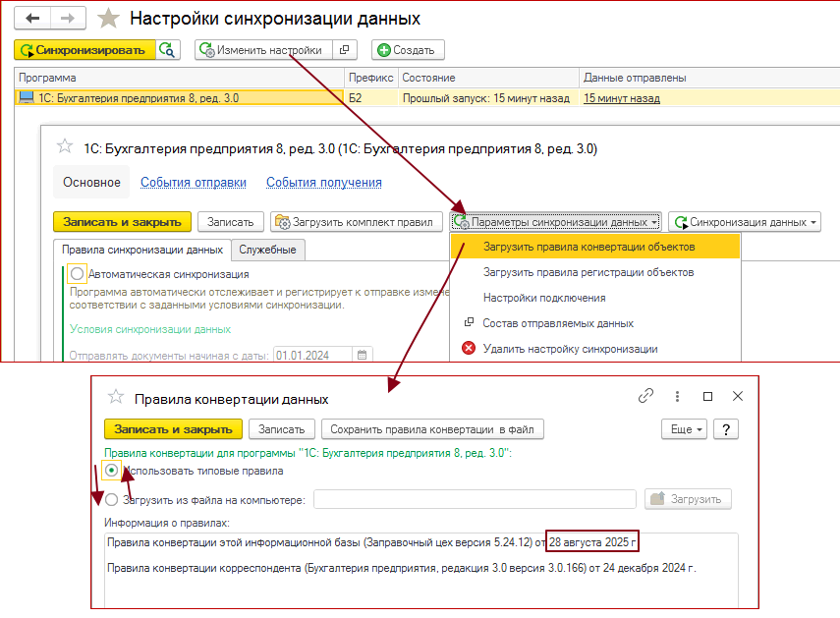Open three-dot menu in Правила конвертации данных

point(677,396)
